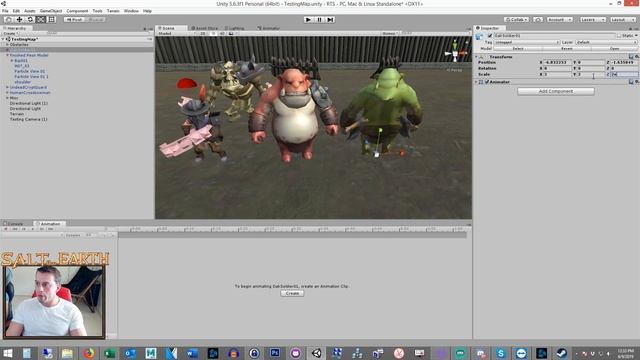Toggle the Static checkbox
Image resolution: width=640 pixels, height=360 pixels.
point(619,36)
